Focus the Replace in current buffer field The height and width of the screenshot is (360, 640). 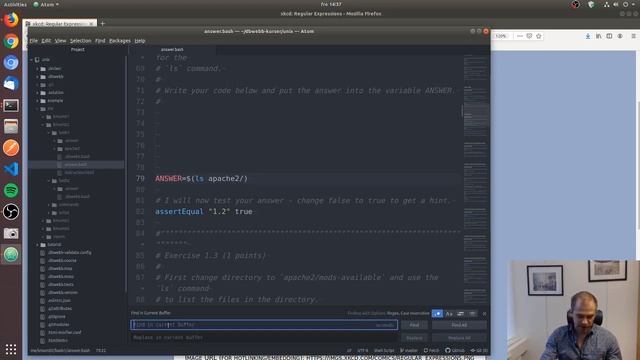(x=264, y=338)
